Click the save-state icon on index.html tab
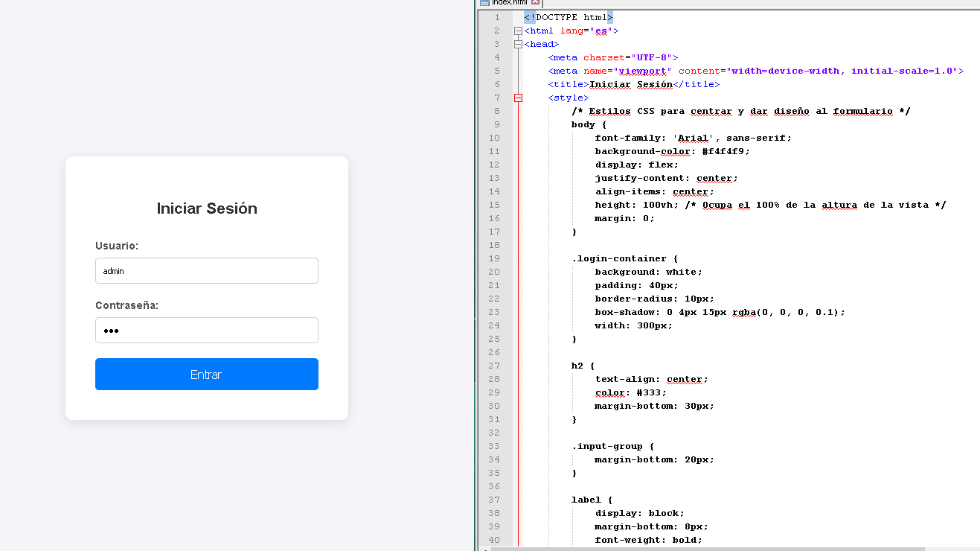 click(484, 2)
